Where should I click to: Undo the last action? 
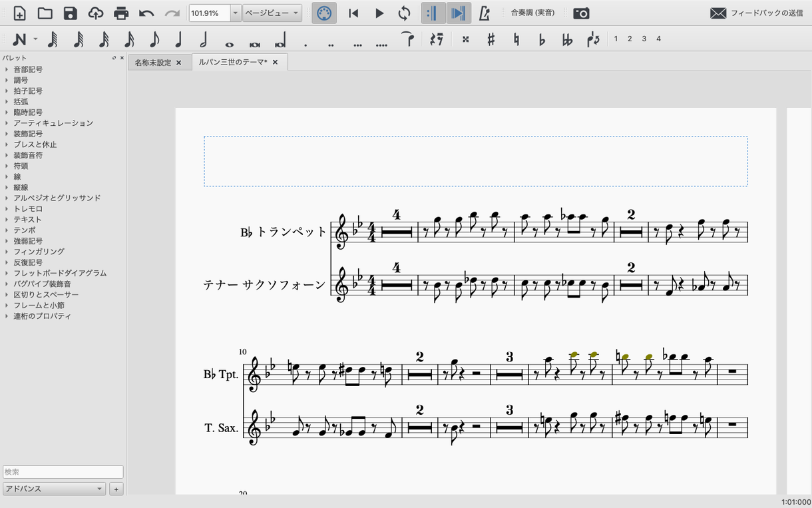146,13
